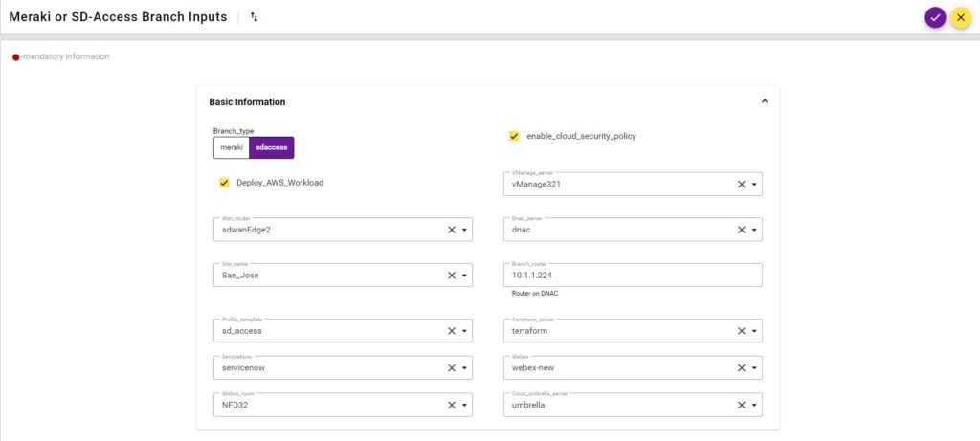Click the mandatory information legend text
The image size is (980, 441).
coord(65,56)
